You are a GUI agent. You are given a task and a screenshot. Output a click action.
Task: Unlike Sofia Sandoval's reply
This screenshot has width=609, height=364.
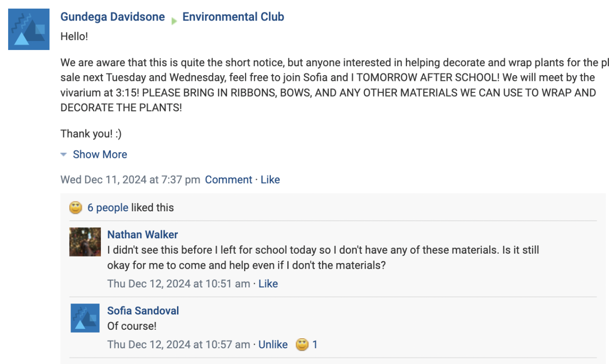tap(273, 344)
